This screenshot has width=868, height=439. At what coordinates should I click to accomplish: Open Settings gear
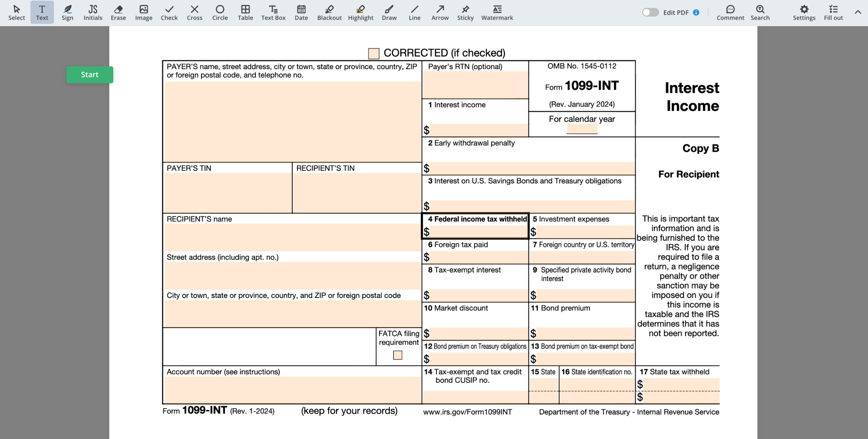[x=804, y=13]
